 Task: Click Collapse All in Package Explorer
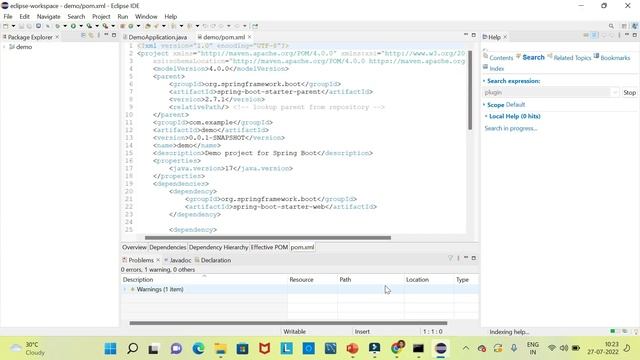[83, 36]
